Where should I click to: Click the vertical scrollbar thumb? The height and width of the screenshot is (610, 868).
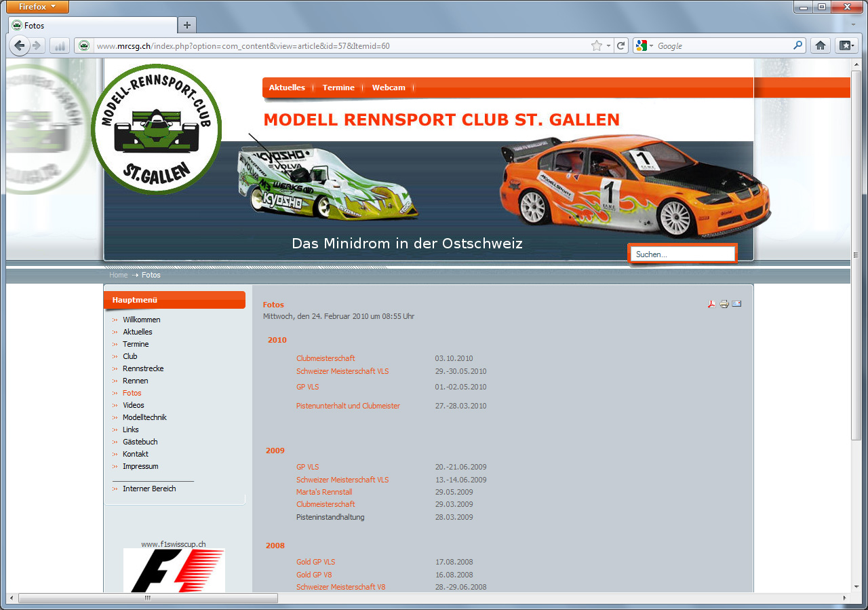pos(856,254)
